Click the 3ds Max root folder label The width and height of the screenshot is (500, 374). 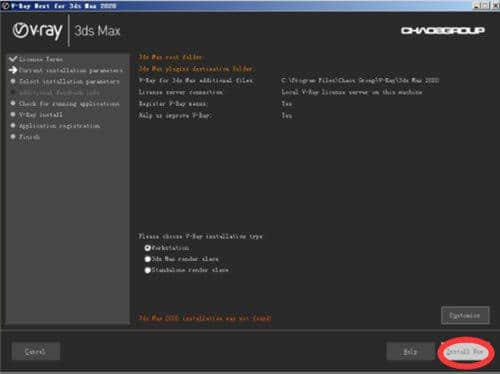click(170, 57)
